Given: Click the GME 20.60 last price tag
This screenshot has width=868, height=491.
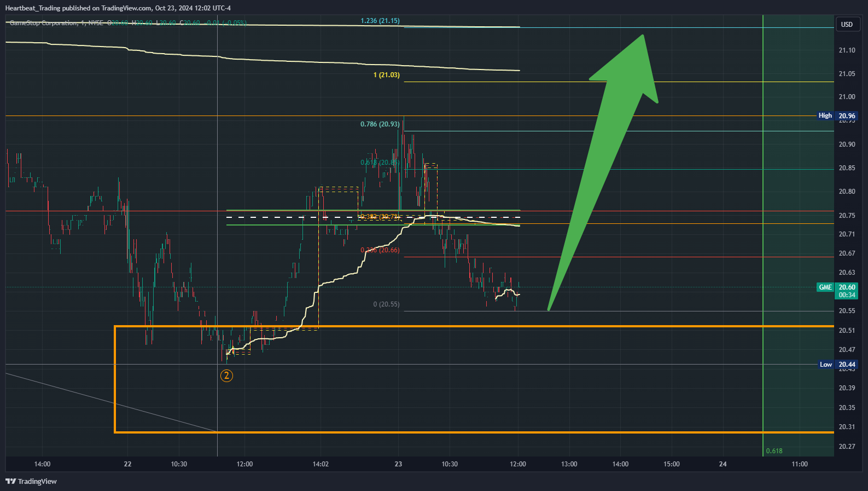Looking at the screenshot, I should [837, 287].
